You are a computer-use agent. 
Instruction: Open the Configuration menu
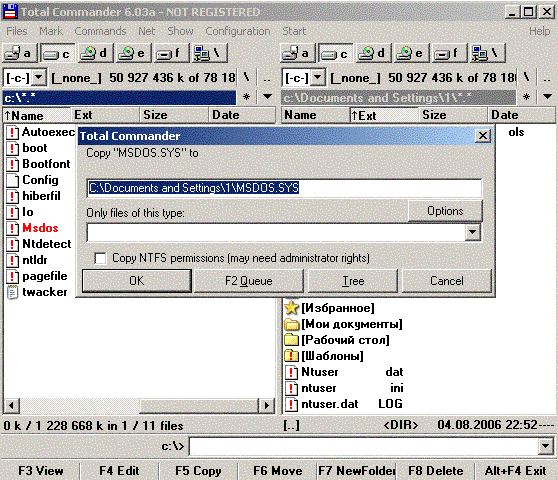[x=238, y=31]
